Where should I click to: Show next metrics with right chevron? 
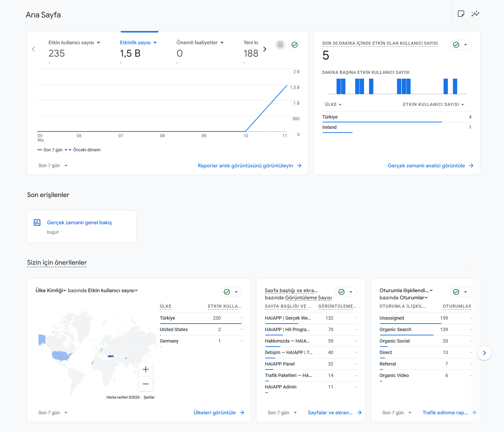click(265, 49)
